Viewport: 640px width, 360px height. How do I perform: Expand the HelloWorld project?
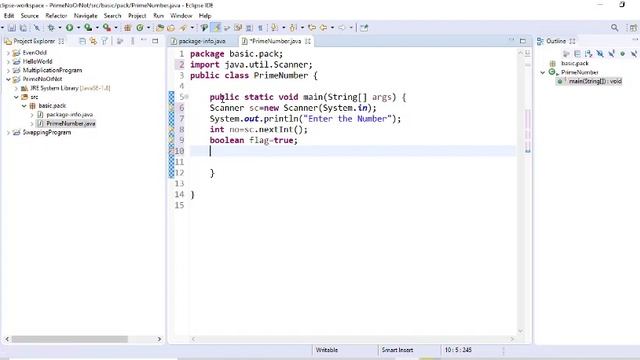click(x=8, y=62)
